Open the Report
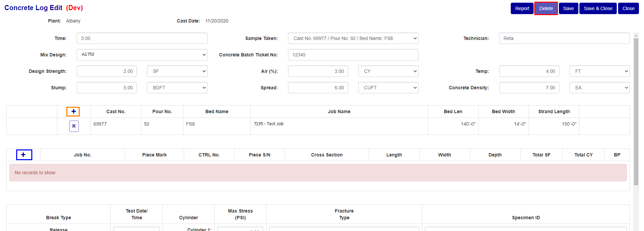Screen dimensions: 644x231 point(522,8)
